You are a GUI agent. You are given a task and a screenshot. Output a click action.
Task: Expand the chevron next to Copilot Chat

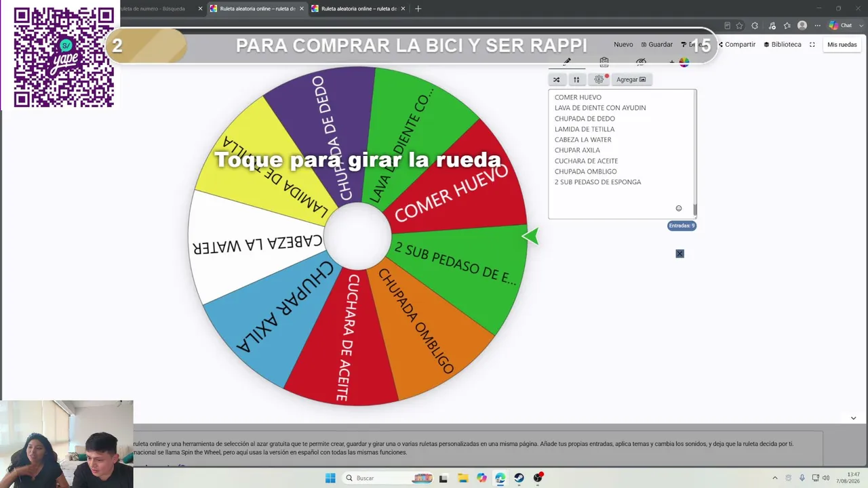(860, 26)
